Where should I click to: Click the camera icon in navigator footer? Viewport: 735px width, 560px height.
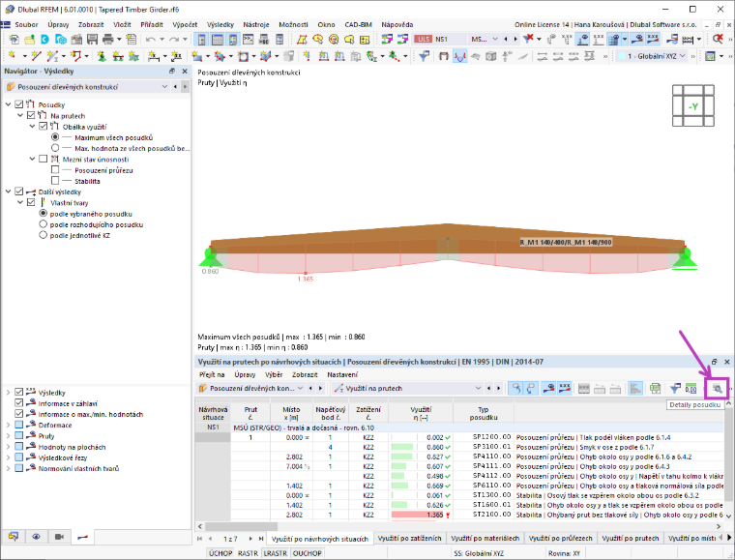[x=59, y=537]
